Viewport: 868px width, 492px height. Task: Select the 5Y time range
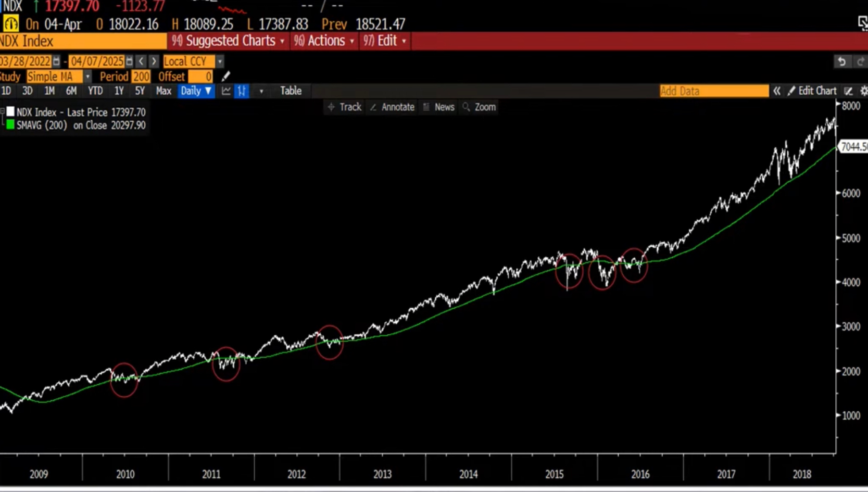[140, 91]
